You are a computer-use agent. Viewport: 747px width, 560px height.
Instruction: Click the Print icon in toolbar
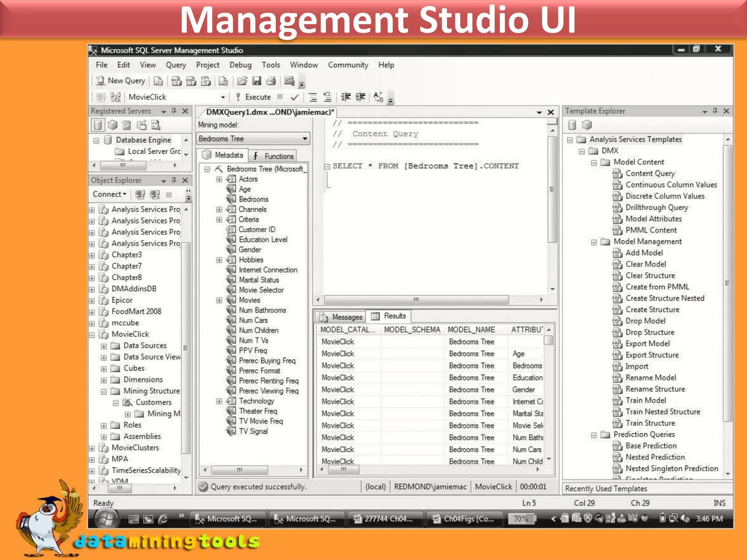pos(271,81)
